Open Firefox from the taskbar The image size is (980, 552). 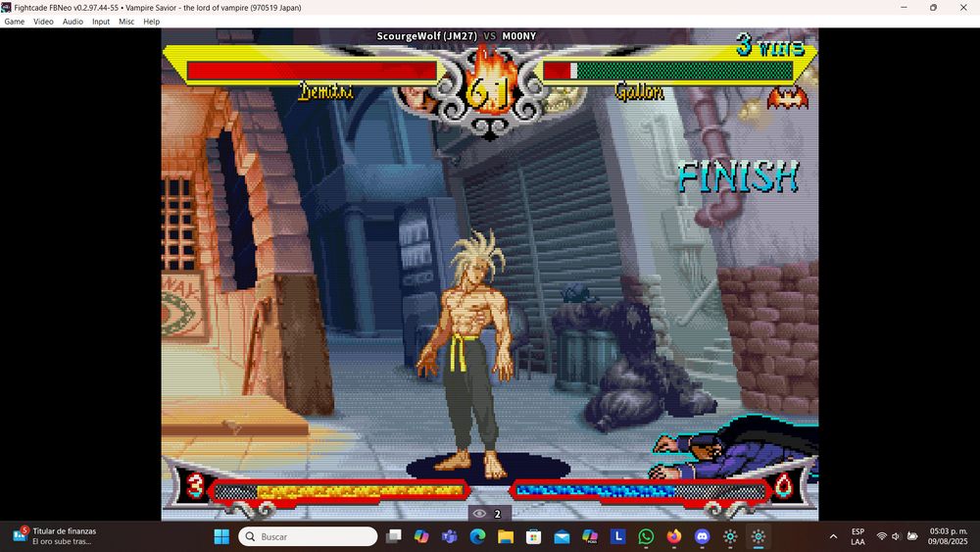pyautogui.click(x=674, y=536)
